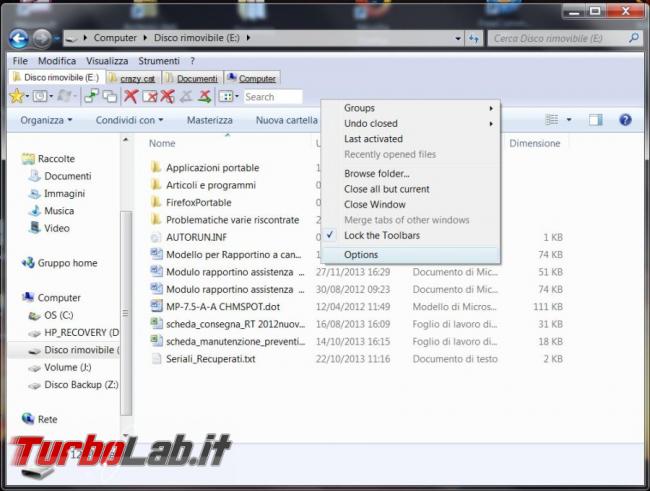The image size is (650, 491).
Task: Open dropdown arrow next to view layout icon
Action: [569, 120]
